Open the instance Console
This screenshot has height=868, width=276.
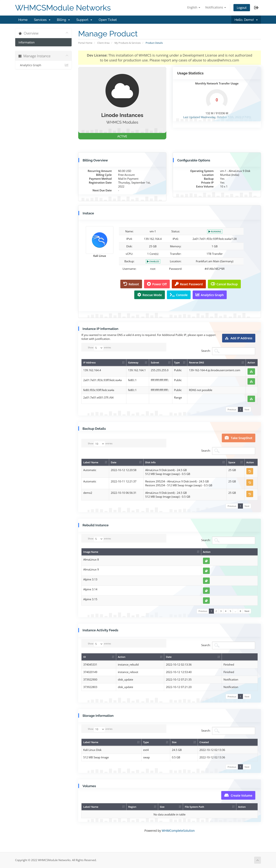pyautogui.click(x=179, y=295)
